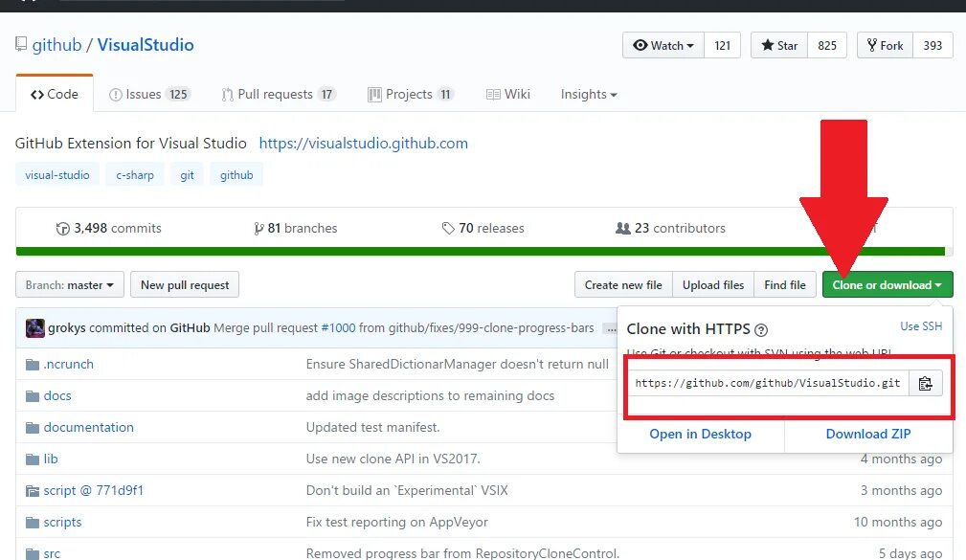Open commit 'Ensure SharedDictionarManager doesn't return null'
This screenshot has height=560, width=966.
(x=457, y=364)
